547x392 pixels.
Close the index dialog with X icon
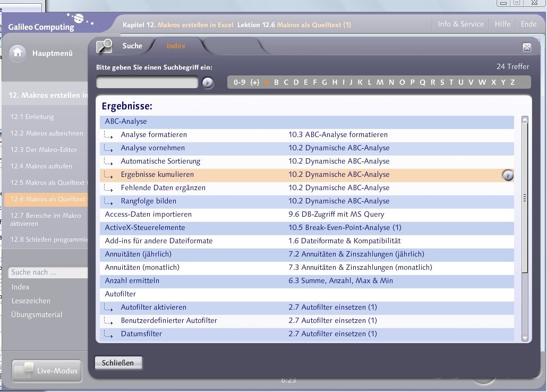point(527,47)
